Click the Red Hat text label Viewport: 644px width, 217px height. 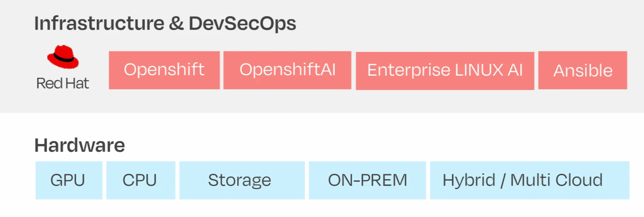click(x=63, y=83)
